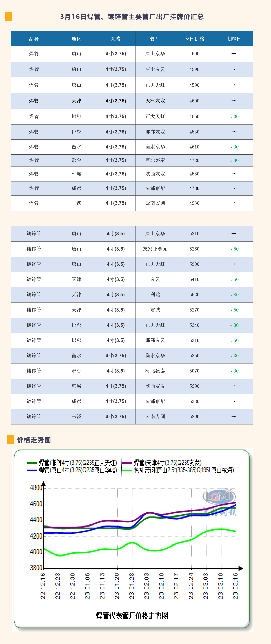The image size is (271, 644).
Task: Click the orange square beside the main title
Action: (x=9, y=16)
